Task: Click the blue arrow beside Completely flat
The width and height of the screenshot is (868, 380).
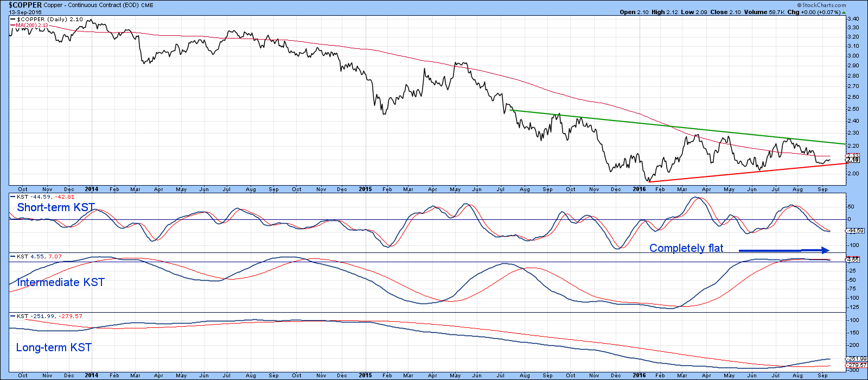Action: (x=784, y=250)
